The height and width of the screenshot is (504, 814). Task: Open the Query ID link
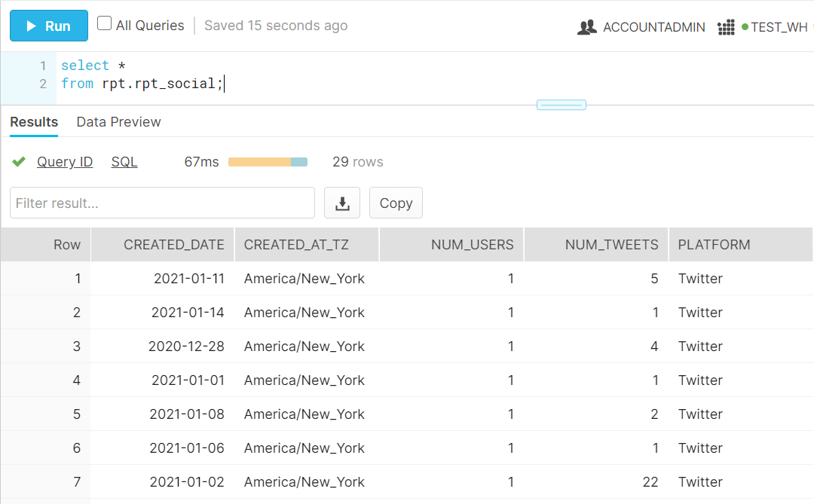point(65,162)
